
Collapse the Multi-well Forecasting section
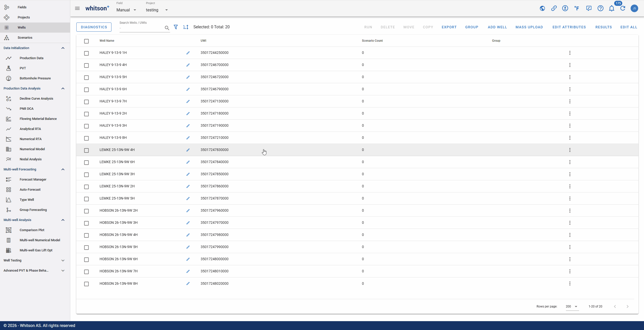click(63, 169)
